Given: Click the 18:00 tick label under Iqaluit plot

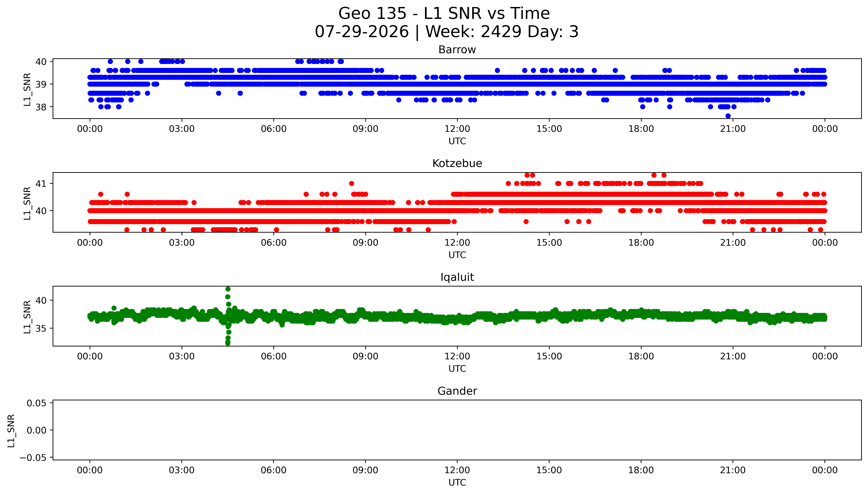Looking at the screenshot, I should tap(641, 357).
